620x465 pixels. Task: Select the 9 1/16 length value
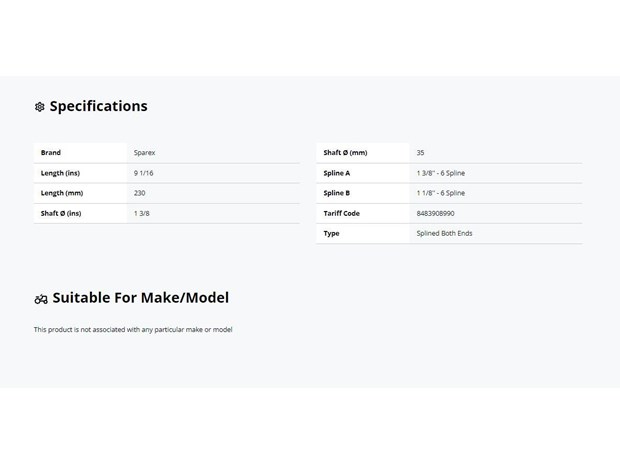click(144, 173)
